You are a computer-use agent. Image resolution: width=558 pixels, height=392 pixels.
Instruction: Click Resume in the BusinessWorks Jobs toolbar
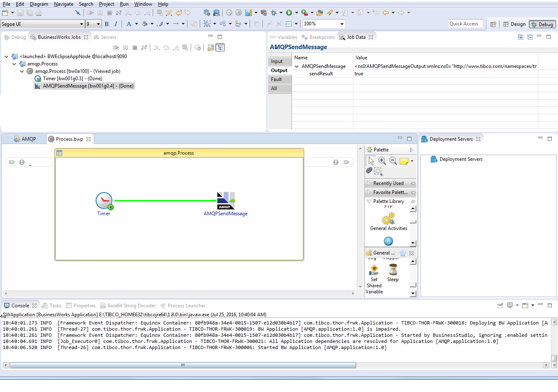[x=116, y=48]
